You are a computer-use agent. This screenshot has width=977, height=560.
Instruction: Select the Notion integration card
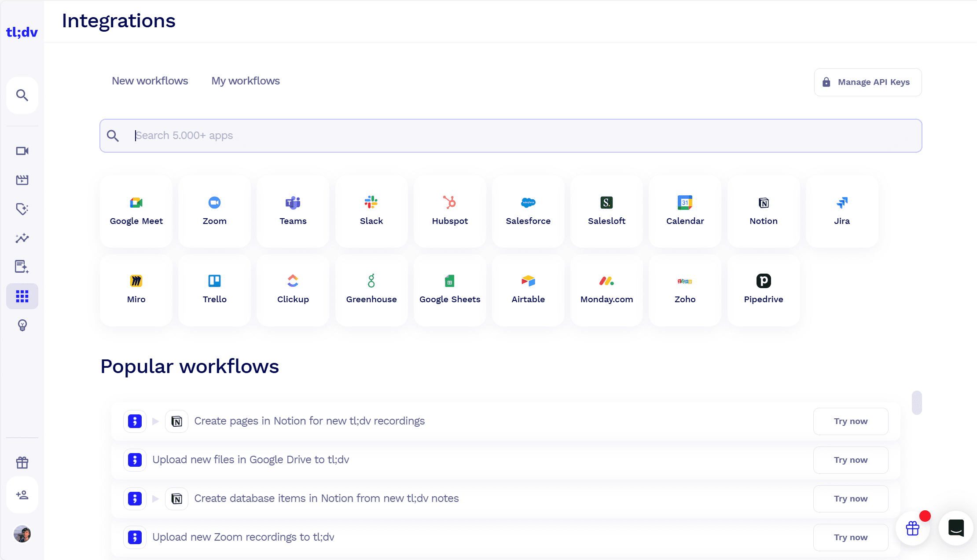click(x=764, y=212)
